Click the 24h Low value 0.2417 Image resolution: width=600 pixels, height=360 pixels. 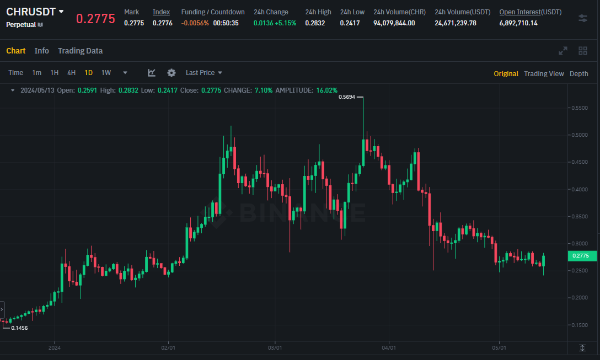[x=350, y=23]
